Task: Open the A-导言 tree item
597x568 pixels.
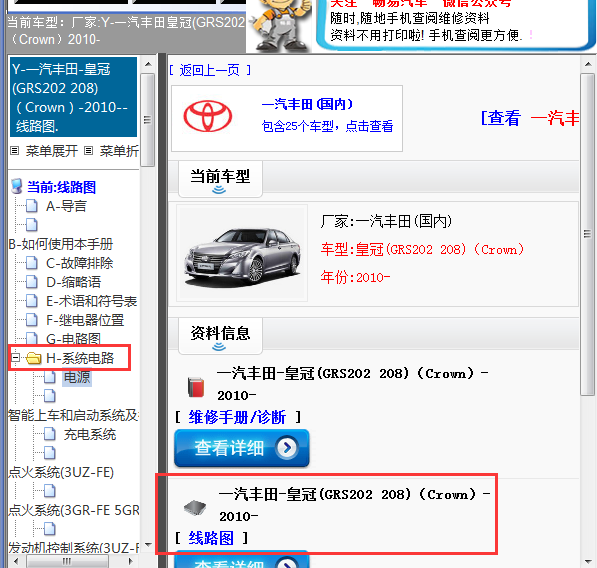Action: pyautogui.click(x=66, y=206)
